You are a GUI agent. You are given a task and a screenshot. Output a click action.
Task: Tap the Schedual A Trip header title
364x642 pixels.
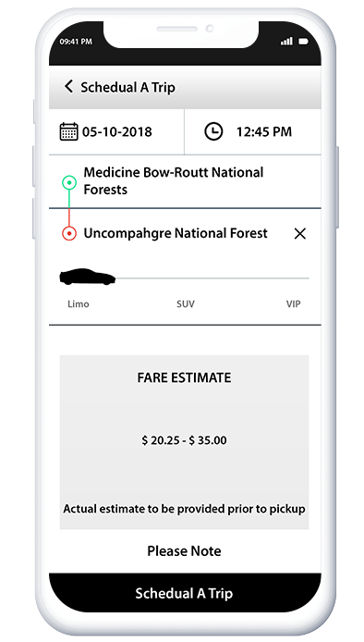(x=127, y=87)
